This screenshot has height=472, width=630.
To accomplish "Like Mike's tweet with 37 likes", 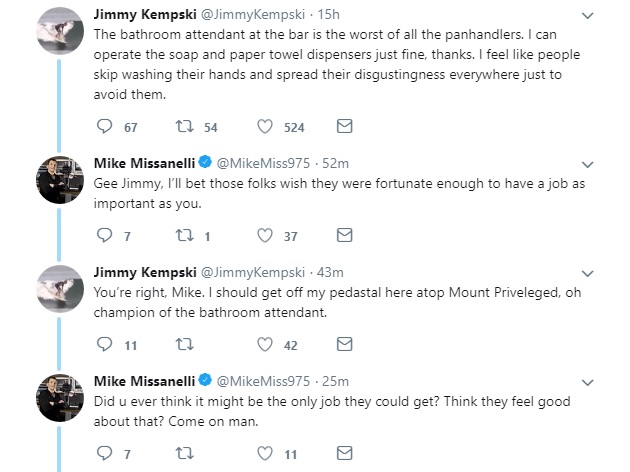I will [x=266, y=236].
